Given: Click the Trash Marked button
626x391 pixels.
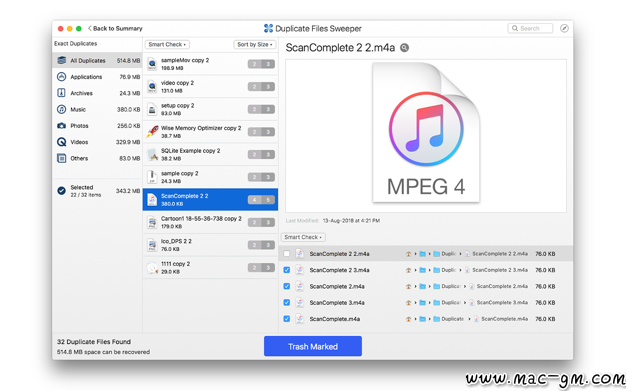Looking at the screenshot, I should point(313,346).
